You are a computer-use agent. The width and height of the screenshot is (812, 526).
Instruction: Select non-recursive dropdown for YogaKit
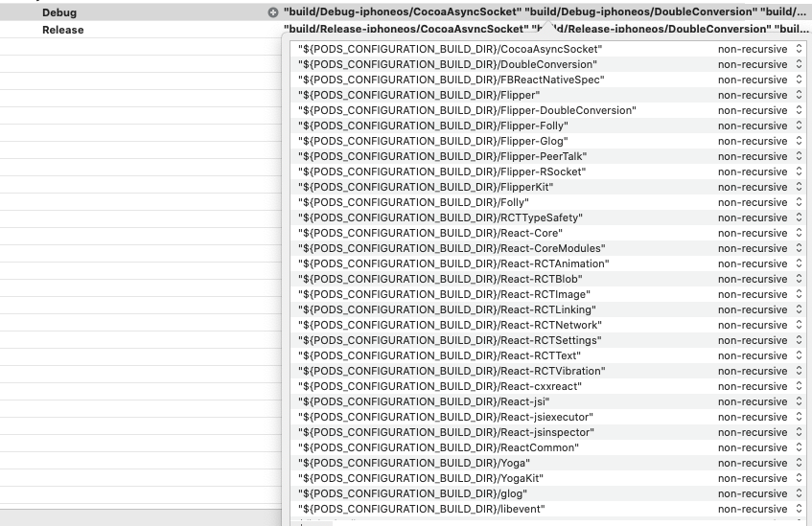pos(759,478)
